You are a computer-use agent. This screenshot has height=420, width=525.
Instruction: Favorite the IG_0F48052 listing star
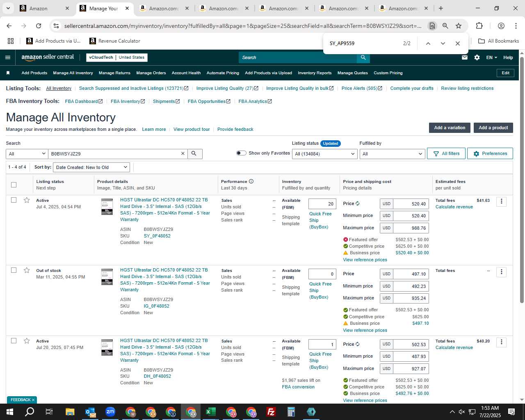point(27,270)
